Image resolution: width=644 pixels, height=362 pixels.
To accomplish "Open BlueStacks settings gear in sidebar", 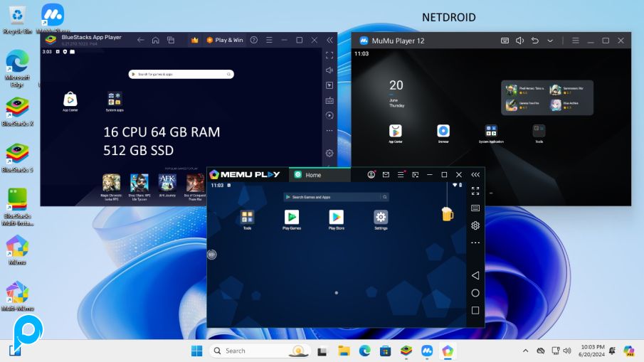I will pos(329,153).
